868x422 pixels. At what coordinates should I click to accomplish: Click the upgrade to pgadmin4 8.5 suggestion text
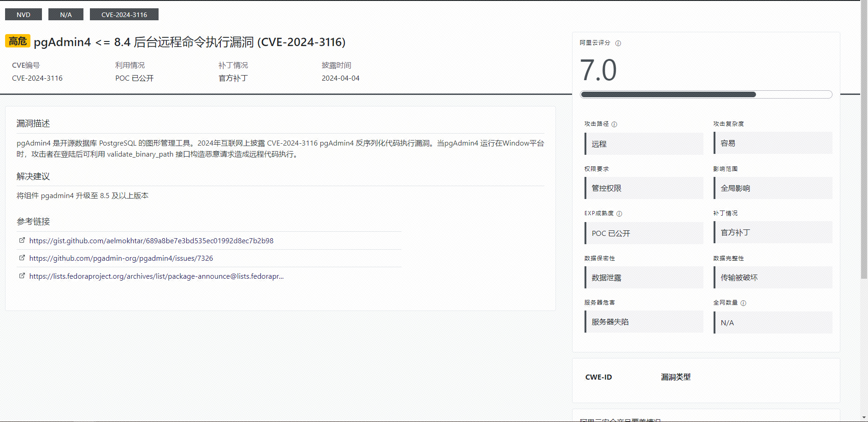coord(83,196)
